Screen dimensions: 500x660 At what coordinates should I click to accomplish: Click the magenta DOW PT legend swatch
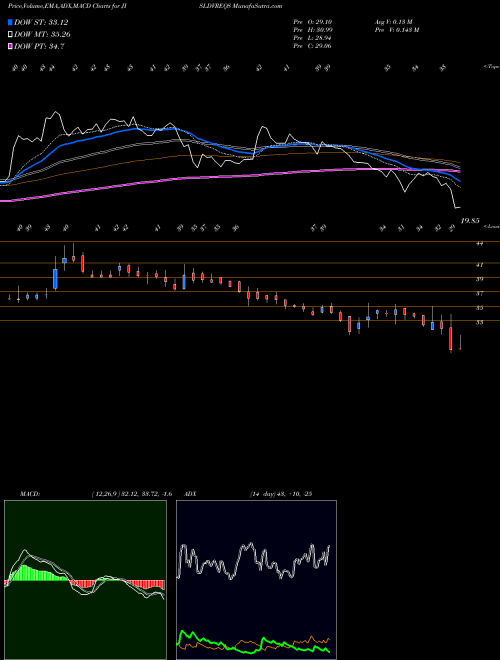point(10,46)
